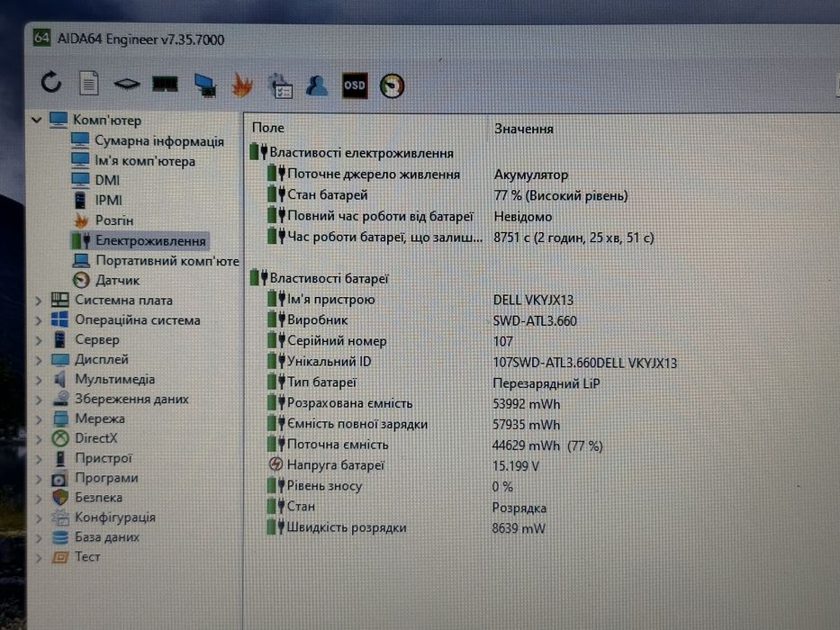Open the sensor gauge toolbar icon
The image size is (840, 630).
pyautogui.click(x=393, y=86)
